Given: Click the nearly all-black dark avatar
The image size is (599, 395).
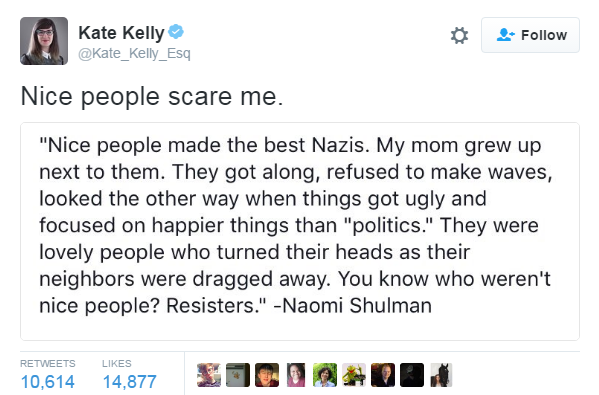Looking at the screenshot, I should tap(412, 375).
